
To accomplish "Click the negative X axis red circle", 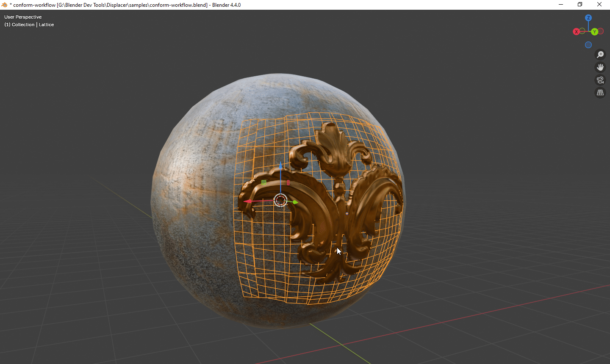I will 601,31.
